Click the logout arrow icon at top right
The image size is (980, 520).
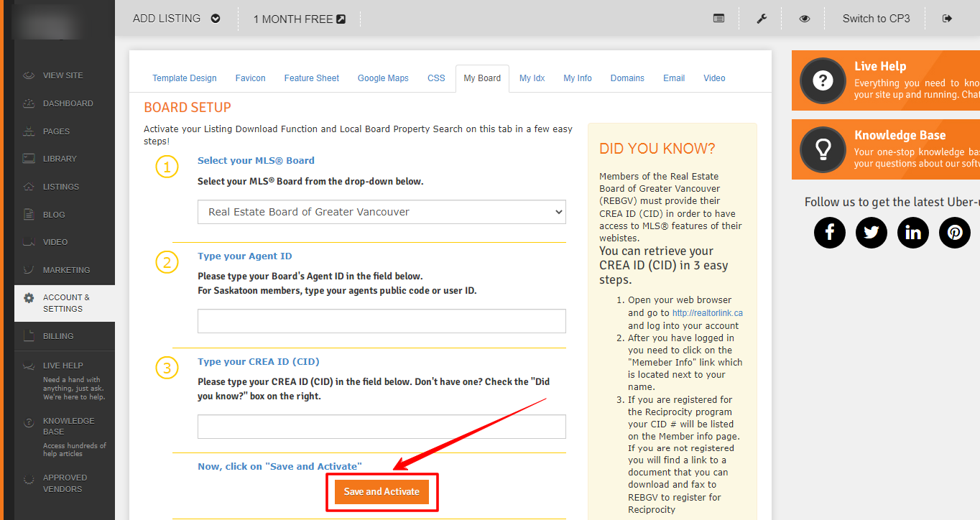tap(947, 19)
